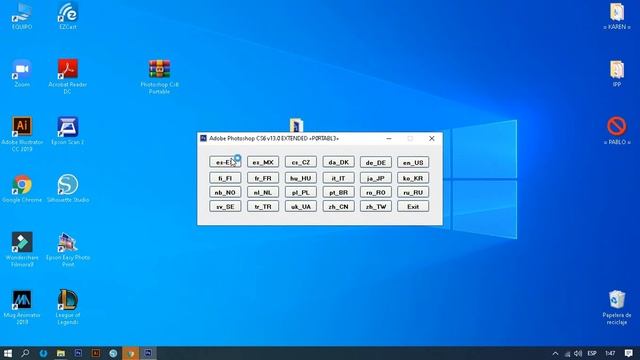Select Silhouette Studio desktop shortcut
The height and width of the screenshot is (360, 640).
[x=68, y=189]
